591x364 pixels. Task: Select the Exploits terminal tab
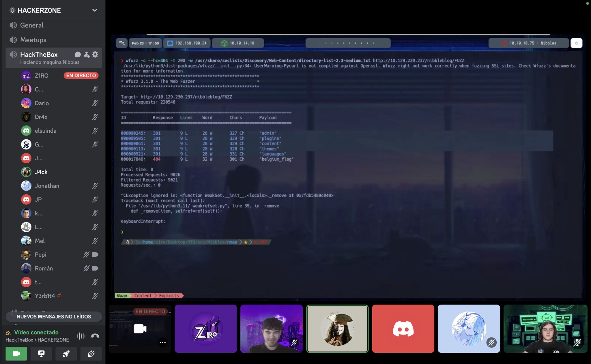(169, 296)
